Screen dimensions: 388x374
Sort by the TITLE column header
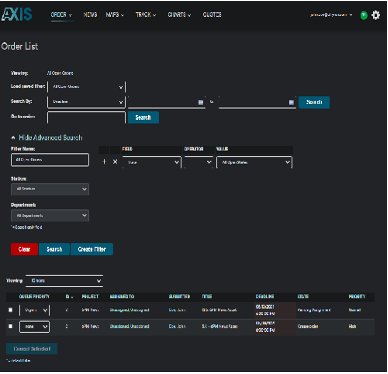pos(207,297)
